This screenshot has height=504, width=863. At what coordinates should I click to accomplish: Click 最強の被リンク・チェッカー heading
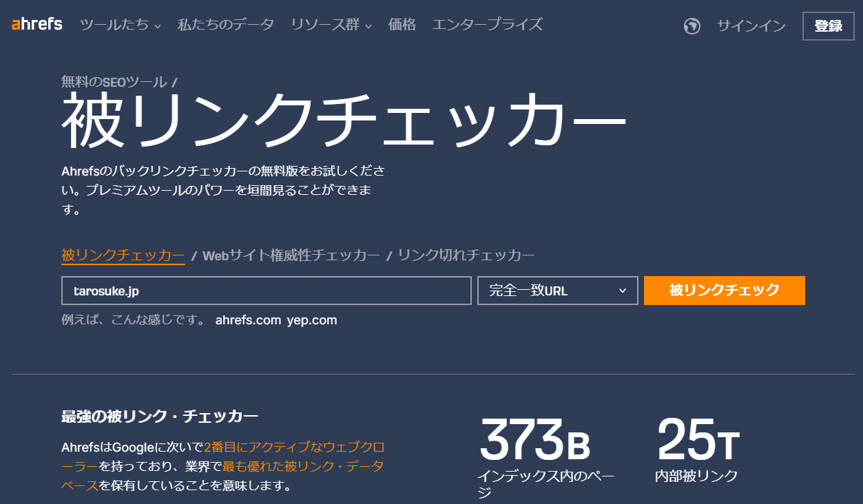pyautogui.click(x=160, y=416)
